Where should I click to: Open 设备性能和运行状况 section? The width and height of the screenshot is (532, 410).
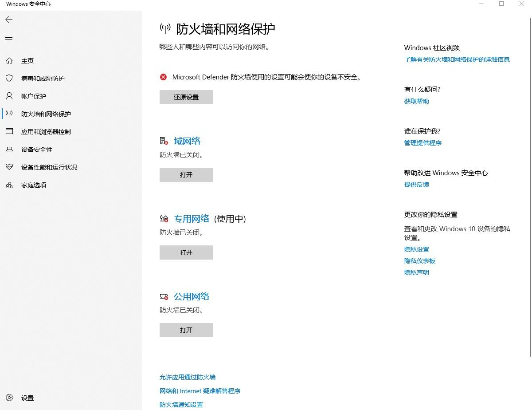point(49,167)
